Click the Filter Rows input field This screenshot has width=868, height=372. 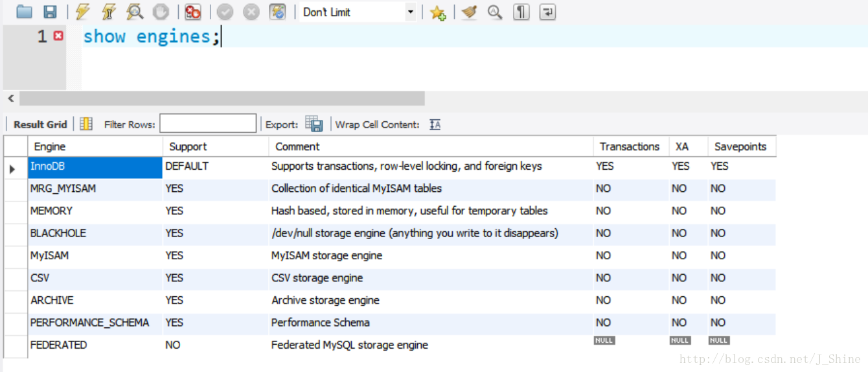[x=208, y=124]
